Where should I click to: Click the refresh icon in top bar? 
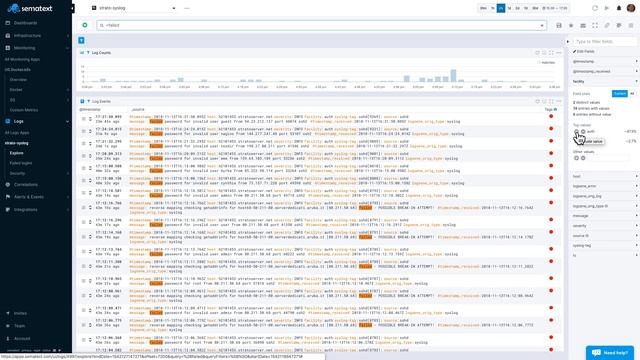coord(595,8)
